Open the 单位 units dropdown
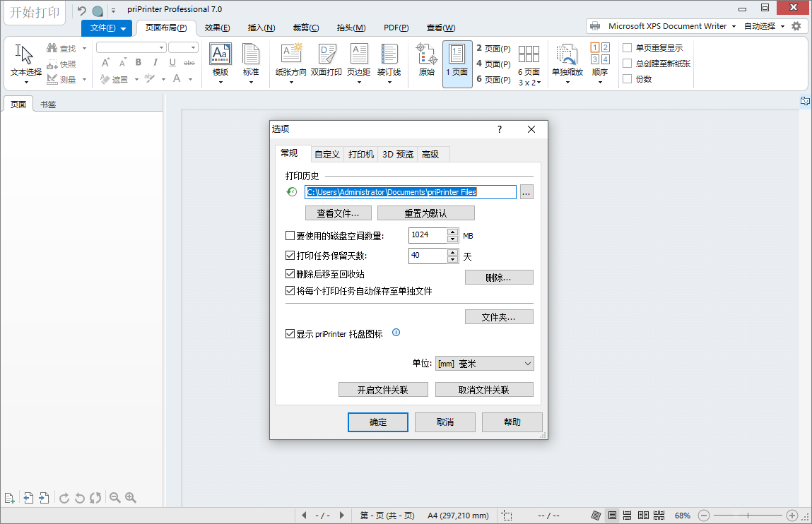The image size is (812, 524). (x=526, y=363)
